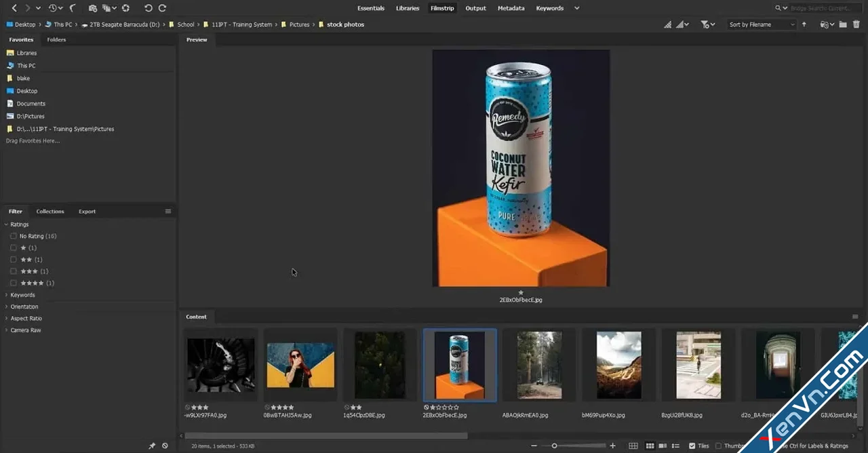Check the two-star rating filter
Viewport: 868px width, 453px height.
[x=13, y=259]
